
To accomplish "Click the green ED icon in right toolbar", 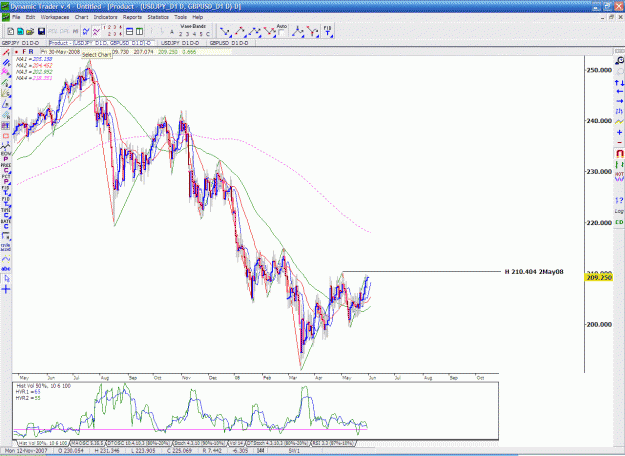I will tap(619, 222).
